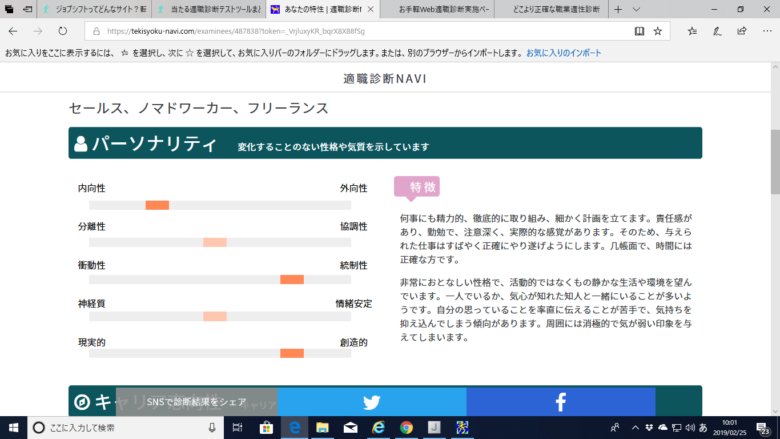Open Google Chrome from taskbar
780x439 pixels.
[x=406, y=428]
